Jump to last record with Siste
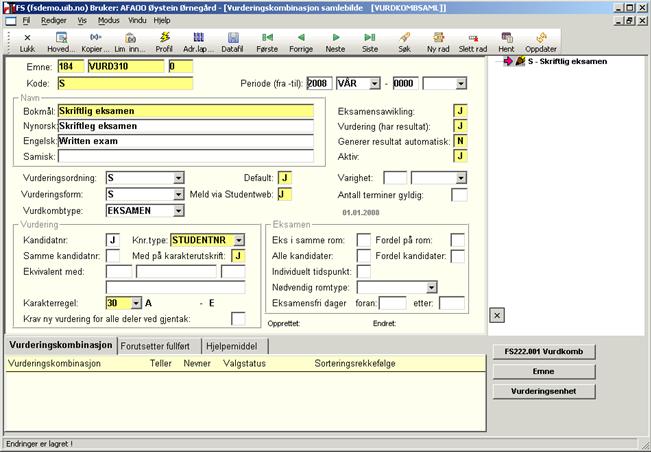This screenshot has width=651, height=453. [369, 41]
